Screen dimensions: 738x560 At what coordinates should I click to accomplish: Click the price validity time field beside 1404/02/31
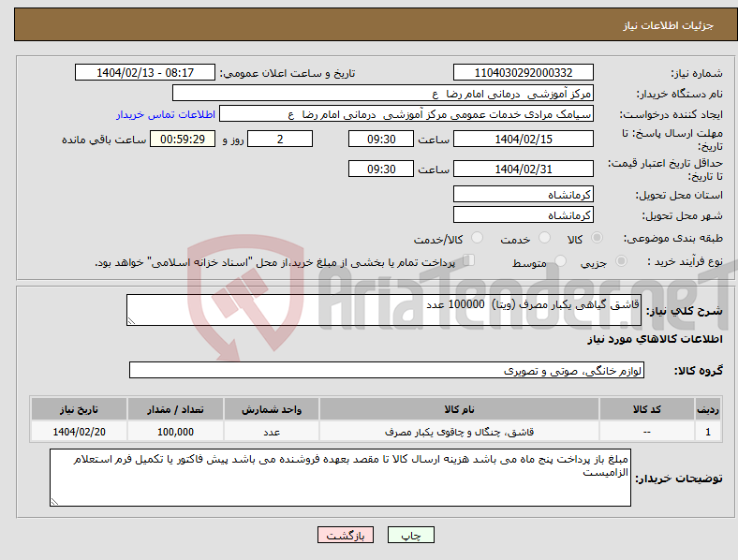click(381, 169)
